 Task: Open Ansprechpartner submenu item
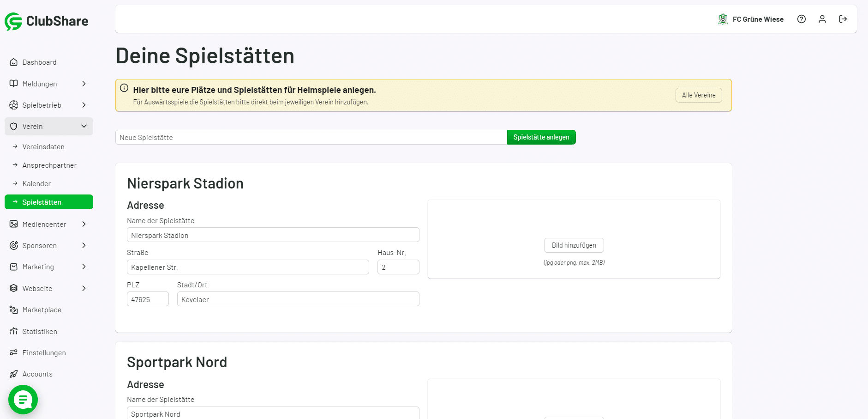(x=49, y=165)
